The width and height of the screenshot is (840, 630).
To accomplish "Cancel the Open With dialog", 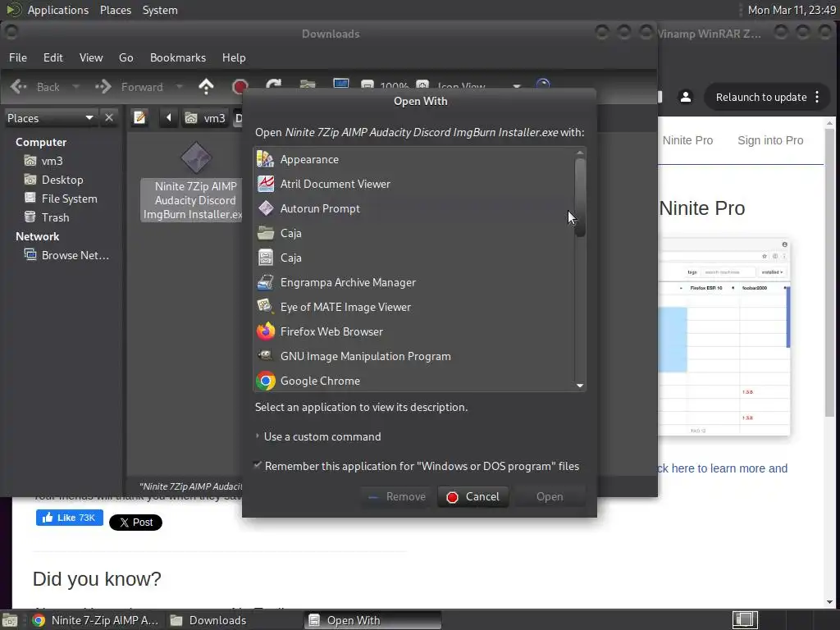I will pyautogui.click(x=473, y=496).
